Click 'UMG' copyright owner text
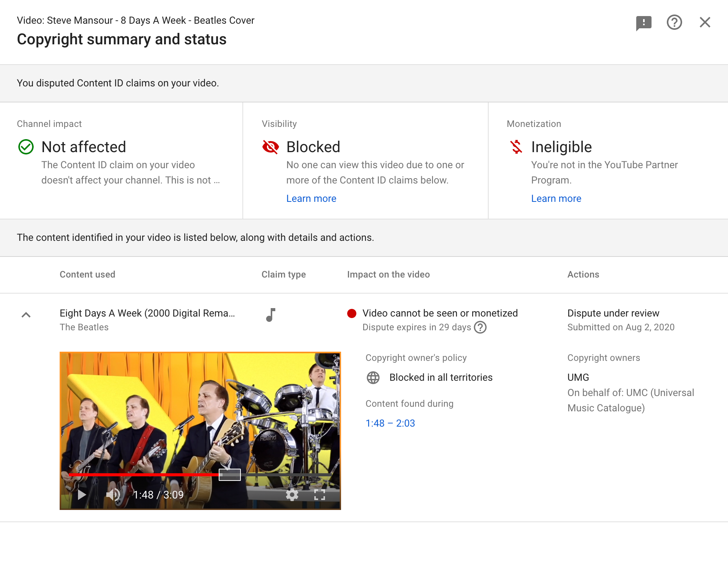This screenshot has width=728, height=565. [x=578, y=377]
